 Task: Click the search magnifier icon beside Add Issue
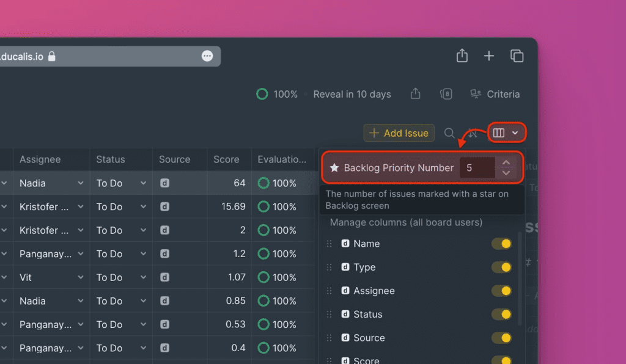point(449,133)
